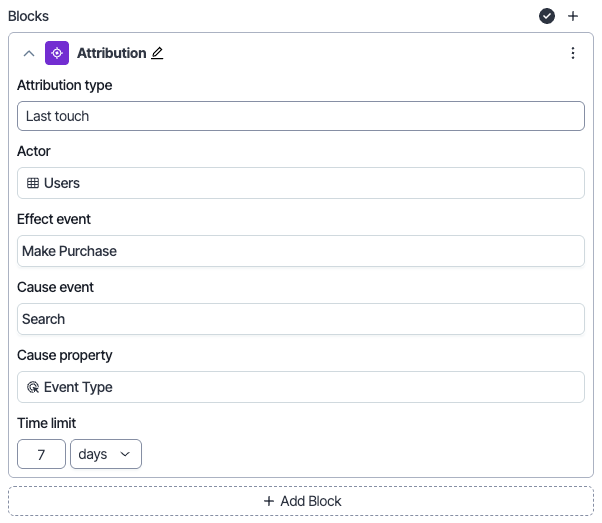Click the Add Block button

[x=300, y=501]
